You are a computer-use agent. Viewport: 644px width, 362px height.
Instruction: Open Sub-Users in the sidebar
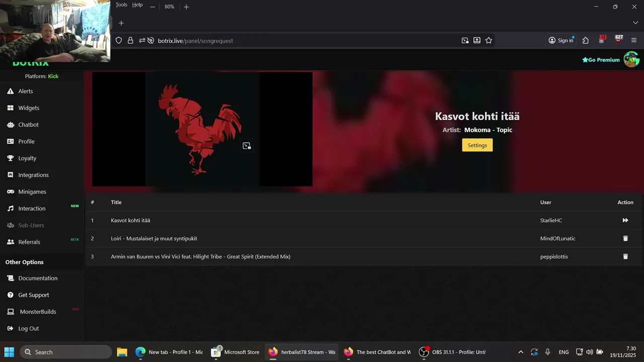click(x=31, y=225)
